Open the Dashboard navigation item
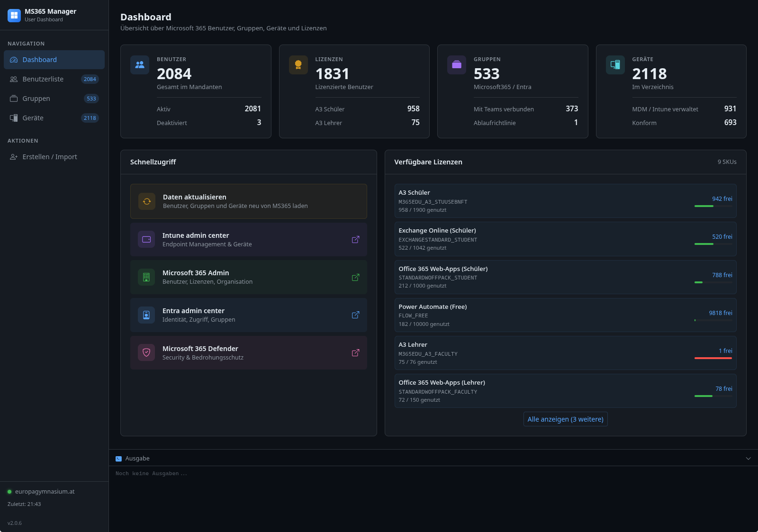 coord(54,60)
